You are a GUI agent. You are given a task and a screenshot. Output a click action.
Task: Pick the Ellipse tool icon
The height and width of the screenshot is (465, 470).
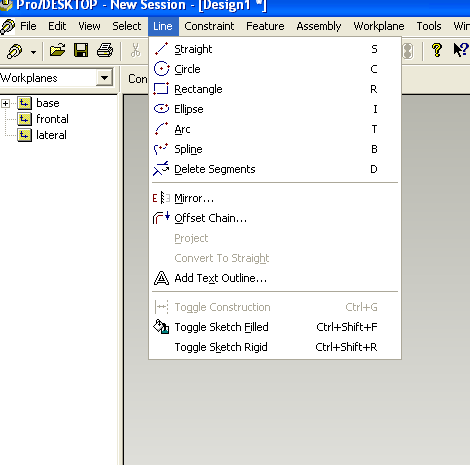tap(161, 109)
